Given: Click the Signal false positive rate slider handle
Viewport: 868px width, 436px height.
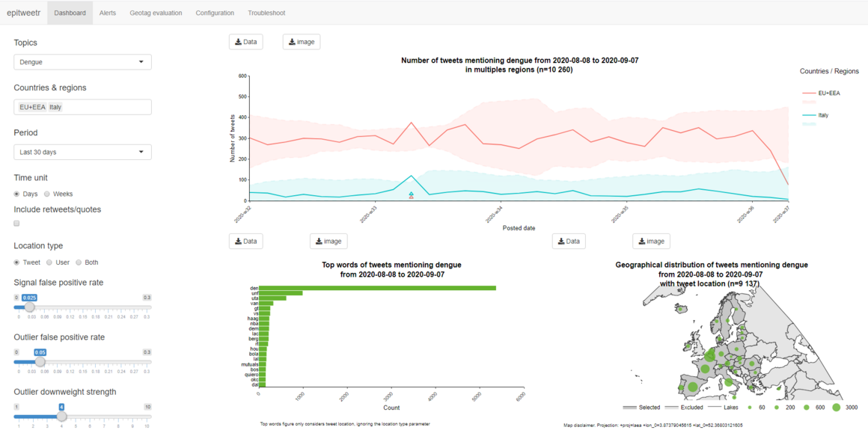Looking at the screenshot, I should coord(29,307).
